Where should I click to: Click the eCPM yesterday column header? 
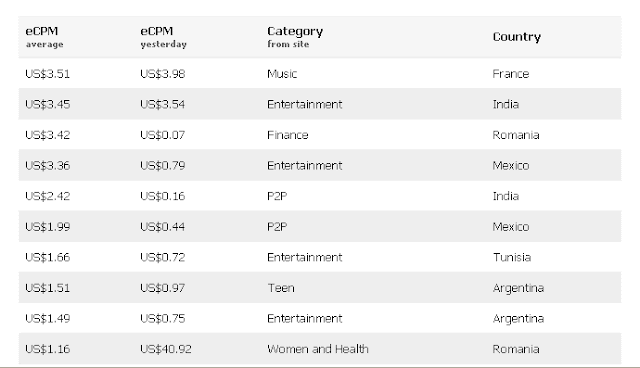(x=163, y=37)
